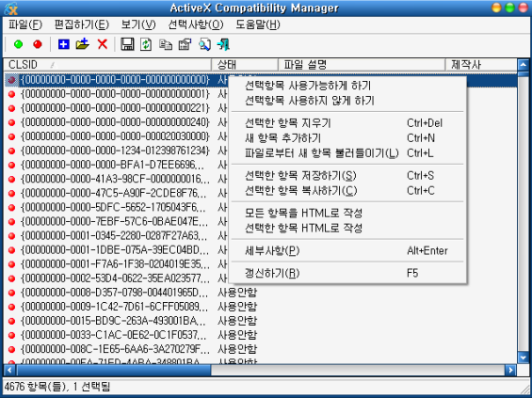Image resolution: width=532 pixels, height=398 pixels.
Task: Select row containing 0009-1C42-7D61
Action: tap(261, 307)
